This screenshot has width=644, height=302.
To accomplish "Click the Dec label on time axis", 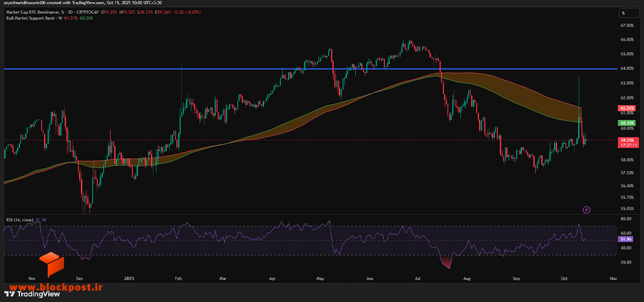I will click(80, 278).
